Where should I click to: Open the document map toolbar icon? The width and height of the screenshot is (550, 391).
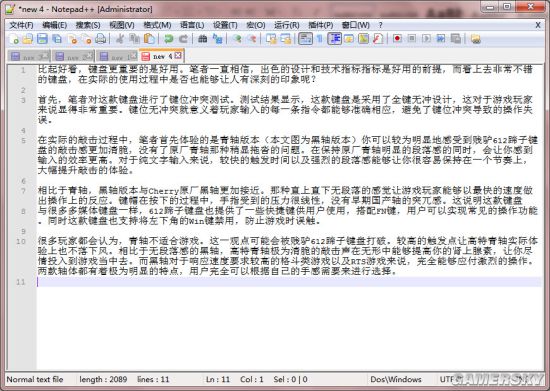tap(363, 39)
